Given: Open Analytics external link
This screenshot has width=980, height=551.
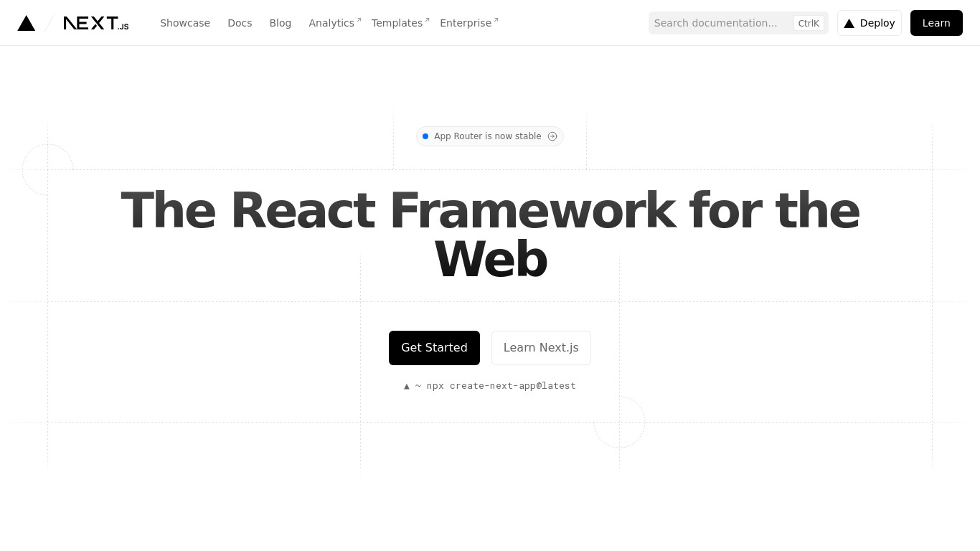Looking at the screenshot, I should pos(335,23).
